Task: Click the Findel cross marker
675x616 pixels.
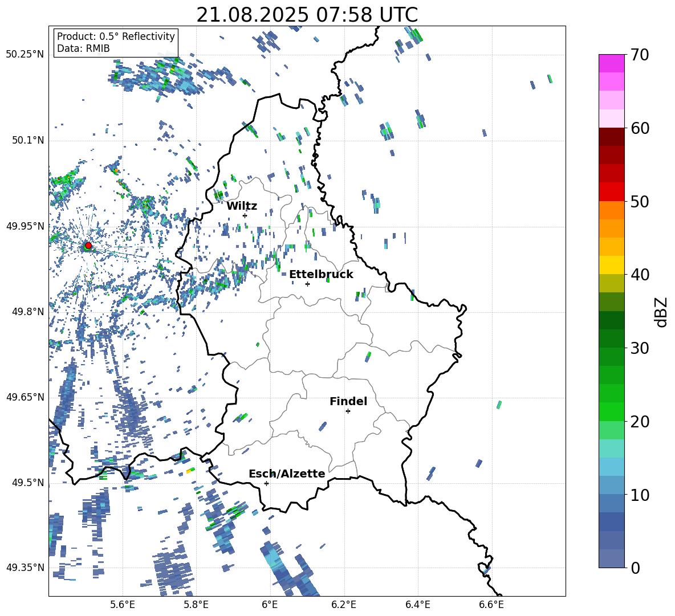Action: (348, 411)
